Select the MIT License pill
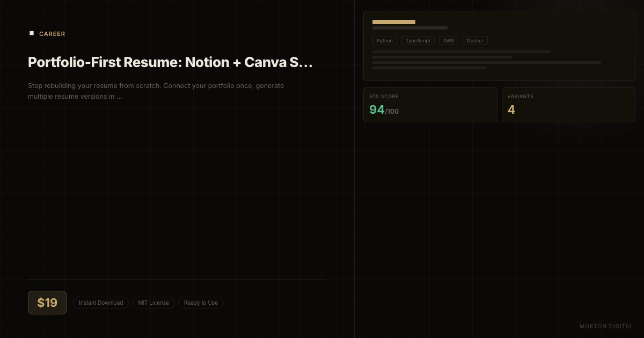Screen dimensions: 644x338 [153, 303]
